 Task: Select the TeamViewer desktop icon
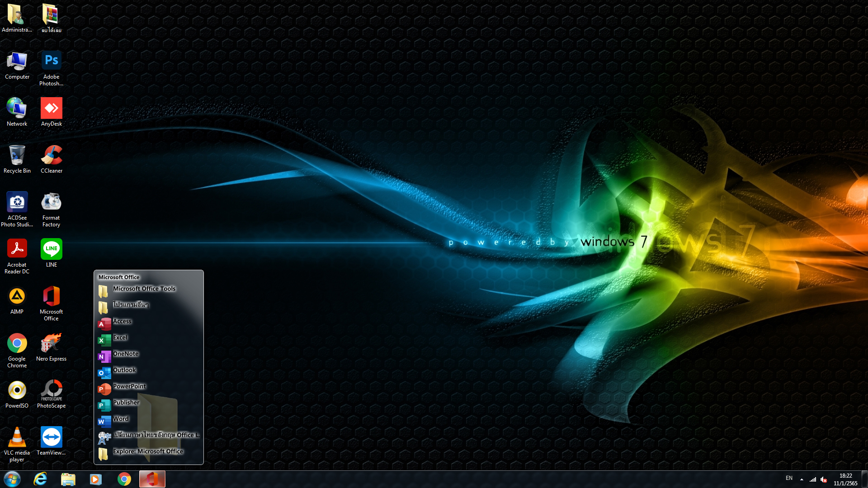coord(51,441)
